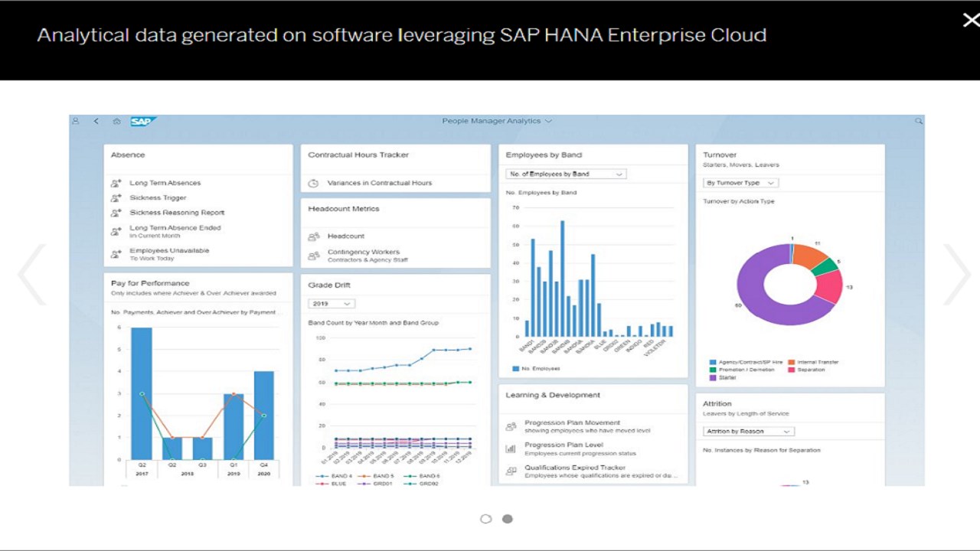Click the Sickness Reasoning Report icon
The height and width of the screenshot is (551, 980).
point(116,213)
